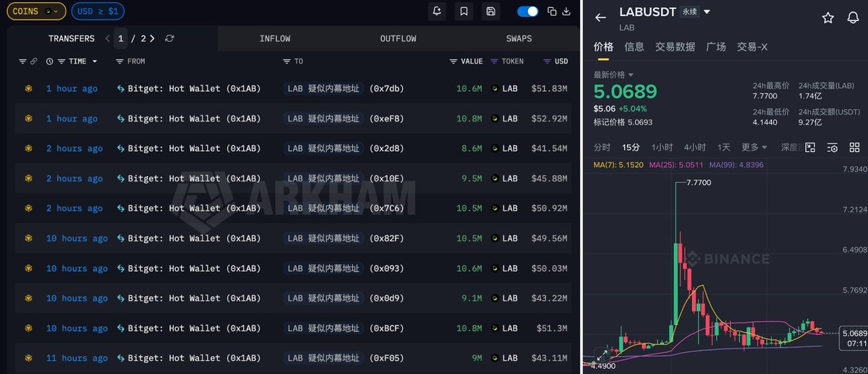Select the 1小时 chart interval

pos(662,148)
